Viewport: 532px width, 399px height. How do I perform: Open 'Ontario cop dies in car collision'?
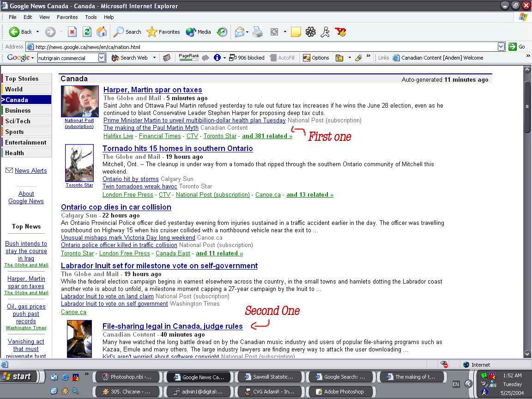tap(116, 207)
